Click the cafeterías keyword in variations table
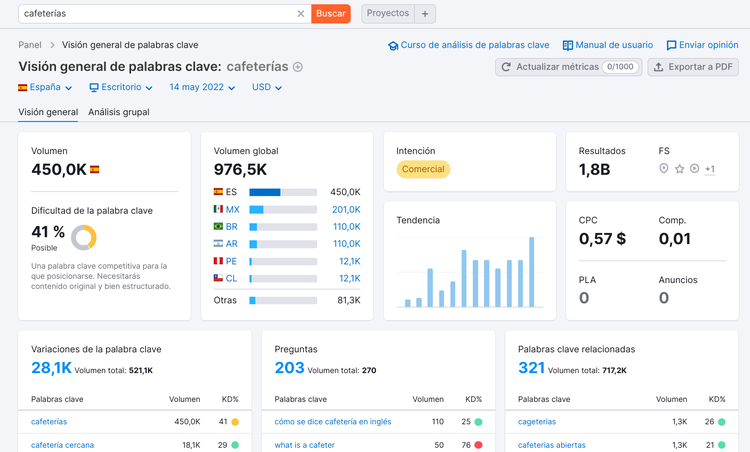The width and height of the screenshot is (750, 452). click(49, 422)
